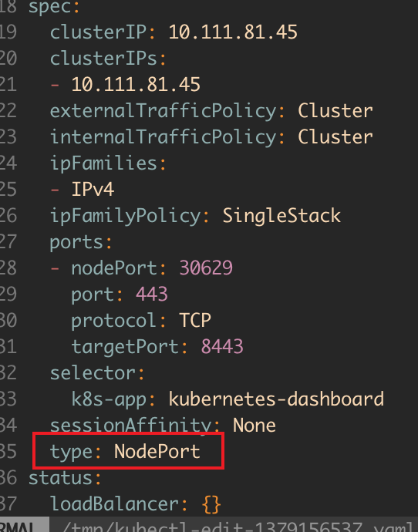Click the targetPort value 8443
The image size is (418, 532).
[222, 347]
